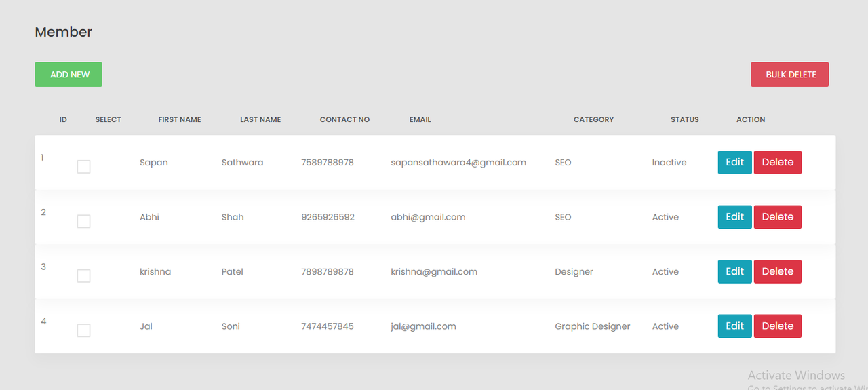Delete krishna Patel's record

coord(778,271)
